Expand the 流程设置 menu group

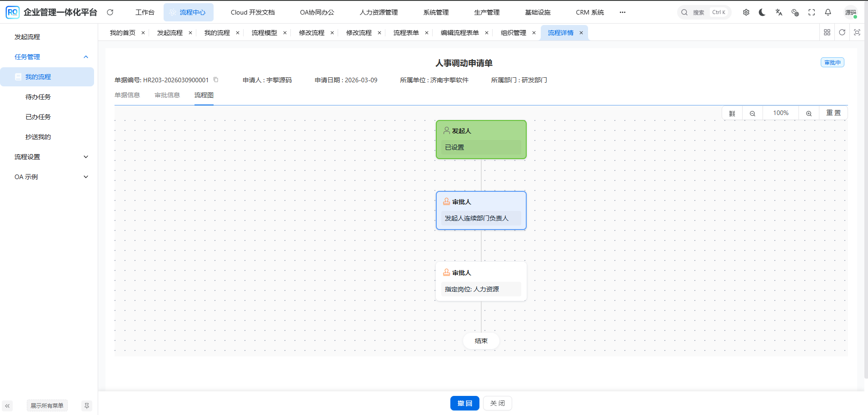point(50,157)
